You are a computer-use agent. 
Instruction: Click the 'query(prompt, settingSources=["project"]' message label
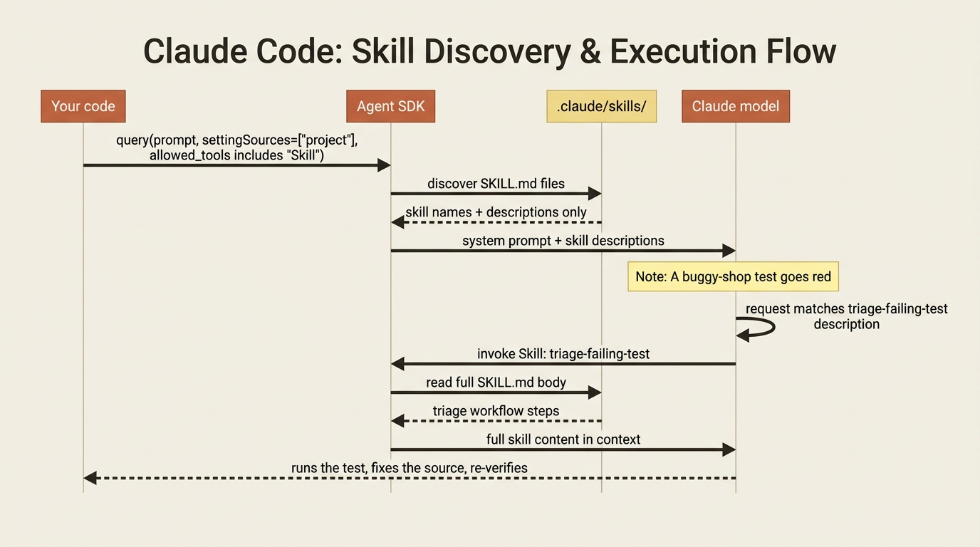pyautogui.click(x=237, y=147)
